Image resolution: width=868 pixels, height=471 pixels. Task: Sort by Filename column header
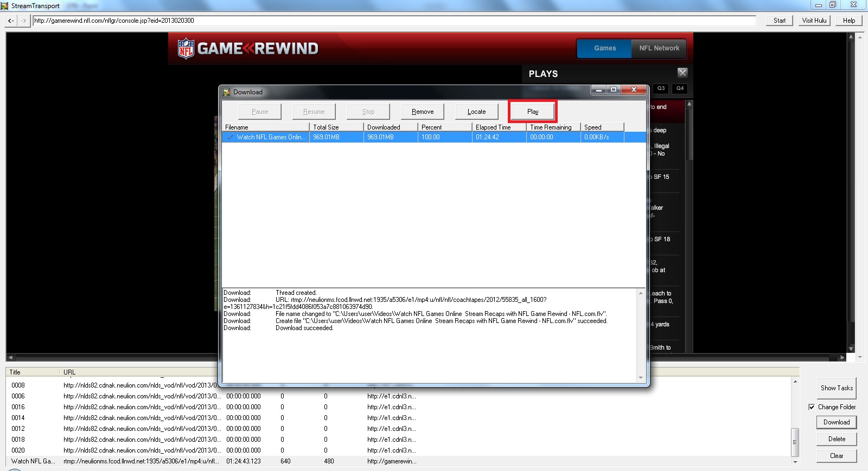click(x=266, y=127)
